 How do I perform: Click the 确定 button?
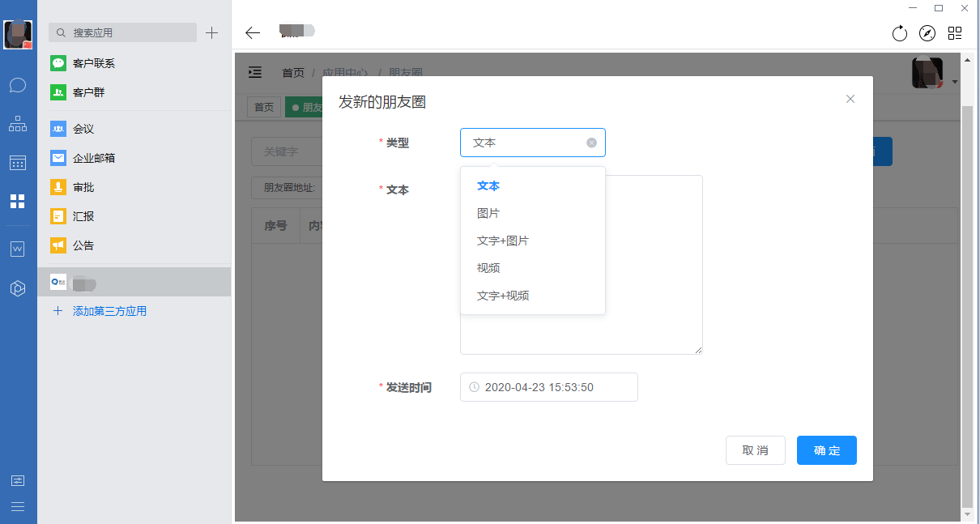click(826, 450)
